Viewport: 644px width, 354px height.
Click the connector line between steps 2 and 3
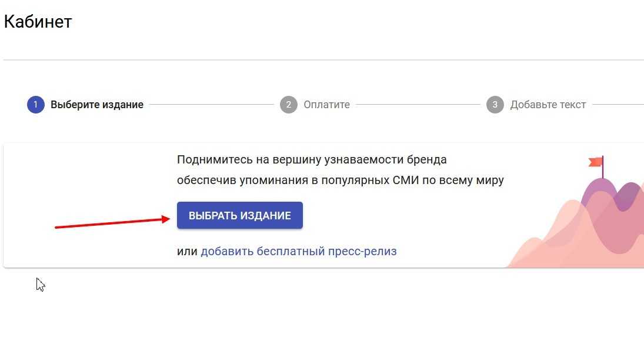point(418,105)
